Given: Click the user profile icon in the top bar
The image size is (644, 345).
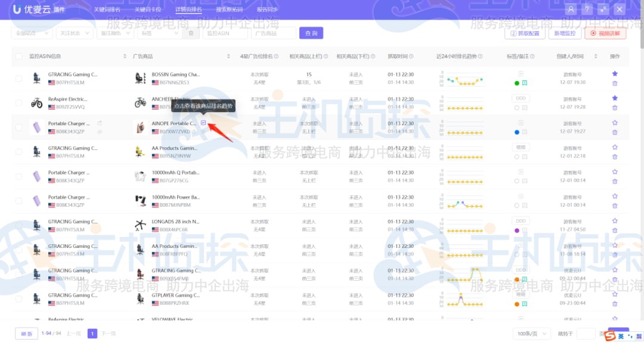Looking at the screenshot, I should tap(571, 9).
